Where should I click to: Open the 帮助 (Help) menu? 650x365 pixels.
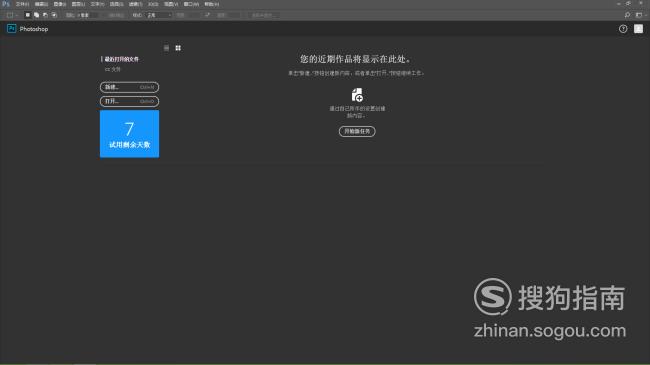coord(211,4)
